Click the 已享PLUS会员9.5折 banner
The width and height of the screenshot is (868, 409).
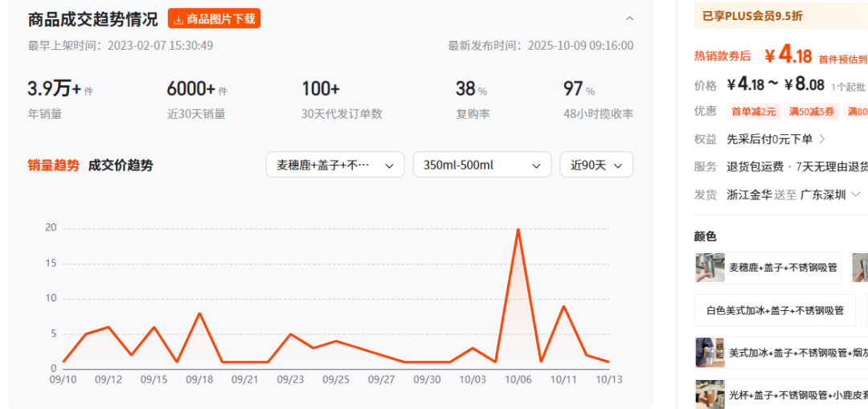781,16
